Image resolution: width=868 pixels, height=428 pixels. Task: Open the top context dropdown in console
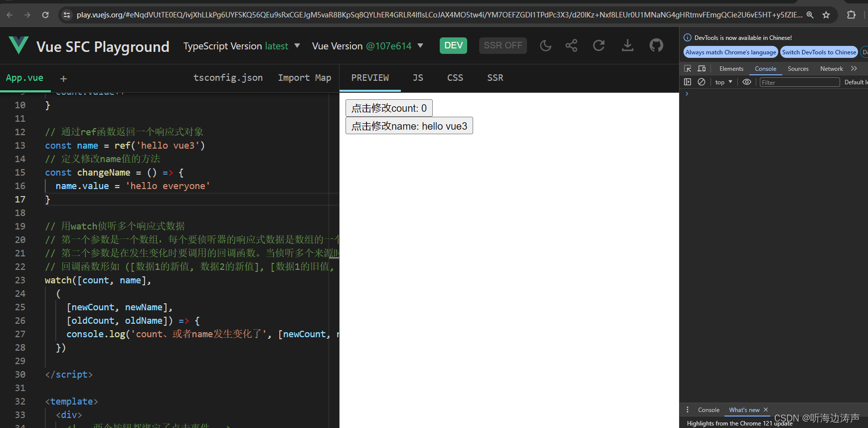tap(724, 82)
